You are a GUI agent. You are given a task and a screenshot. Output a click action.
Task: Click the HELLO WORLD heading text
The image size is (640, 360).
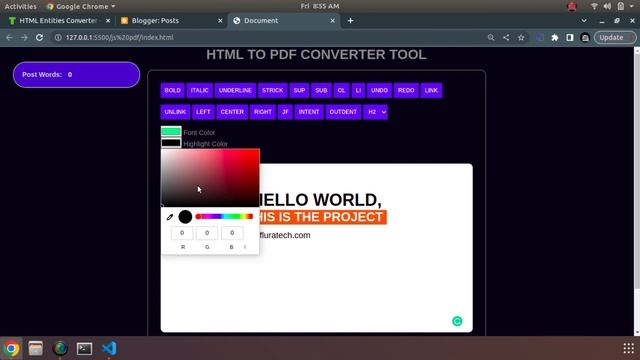click(x=320, y=200)
